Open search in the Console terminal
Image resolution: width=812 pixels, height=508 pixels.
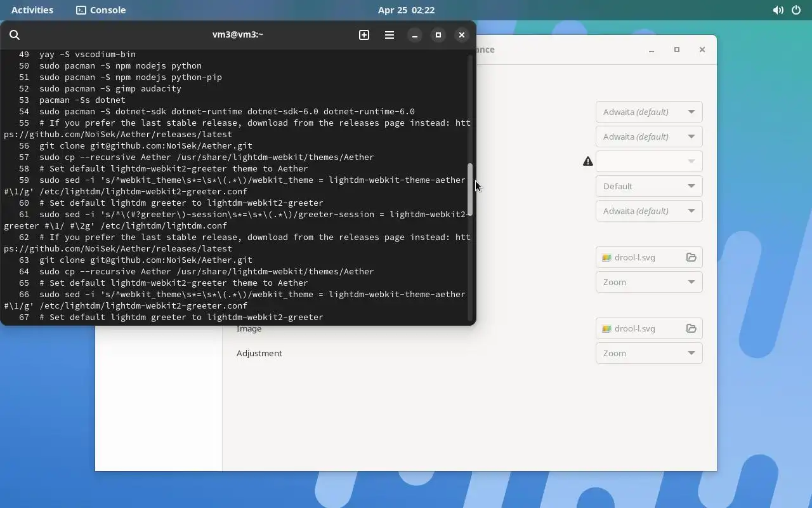[x=15, y=35]
